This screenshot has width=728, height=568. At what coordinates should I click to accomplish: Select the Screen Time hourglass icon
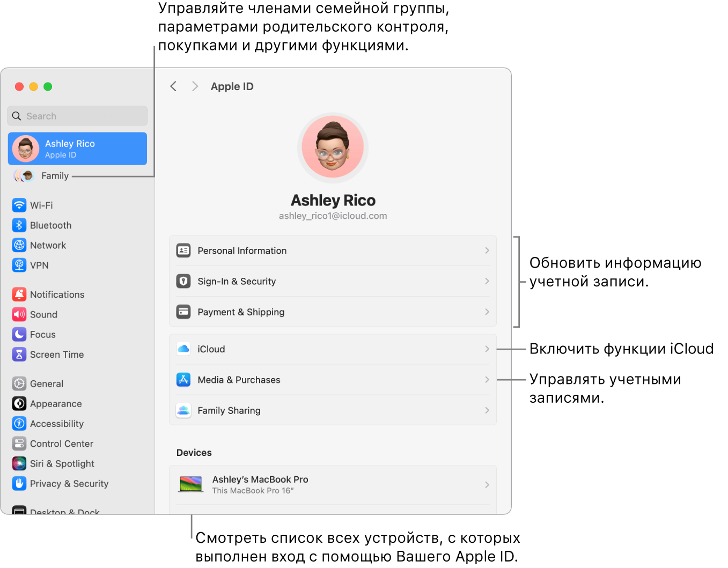point(19,354)
